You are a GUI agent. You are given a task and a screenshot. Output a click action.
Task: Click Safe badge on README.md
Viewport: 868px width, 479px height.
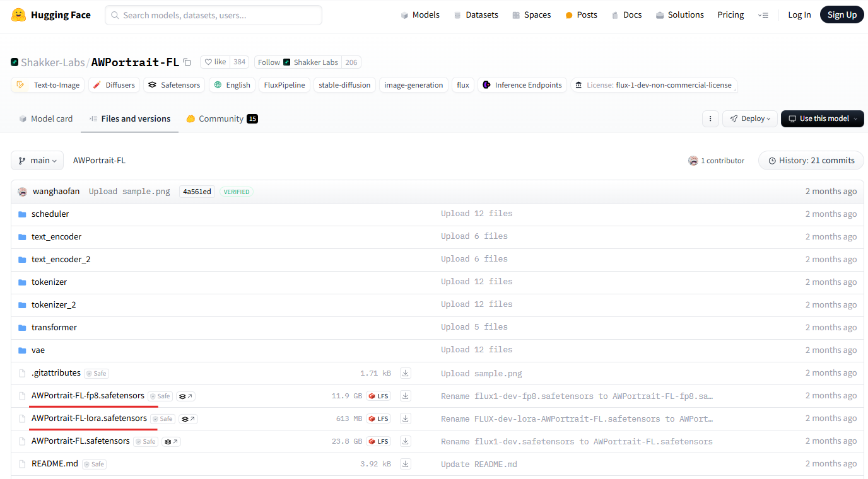tap(94, 465)
